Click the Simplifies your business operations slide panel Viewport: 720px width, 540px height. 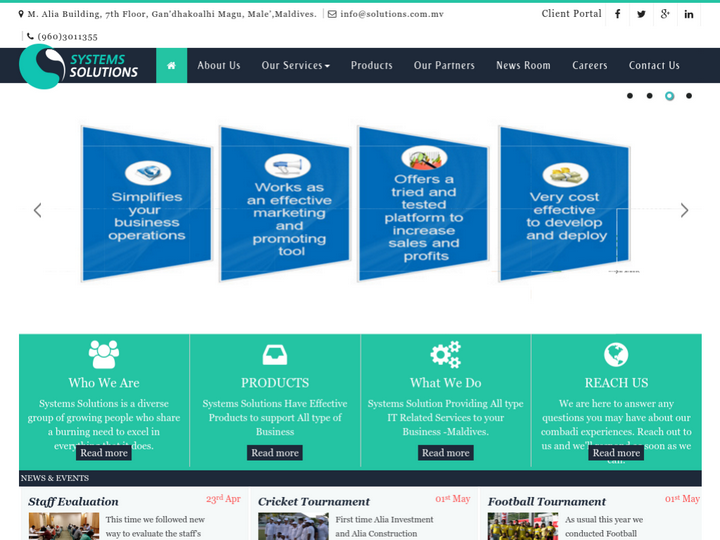[x=146, y=204]
